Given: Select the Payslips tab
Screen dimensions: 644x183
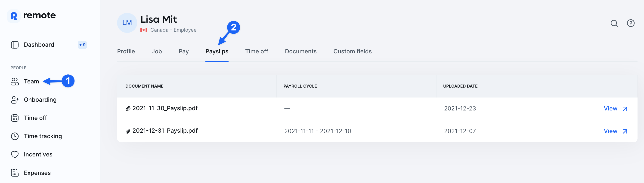Looking at the screenshot, I should (217, 52).
